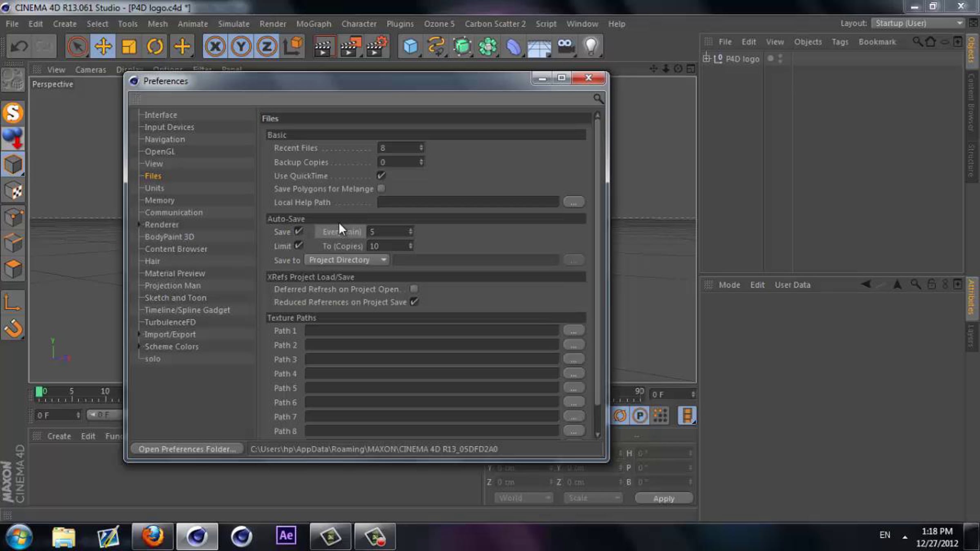Activate the Scale tool

point(129,46)
